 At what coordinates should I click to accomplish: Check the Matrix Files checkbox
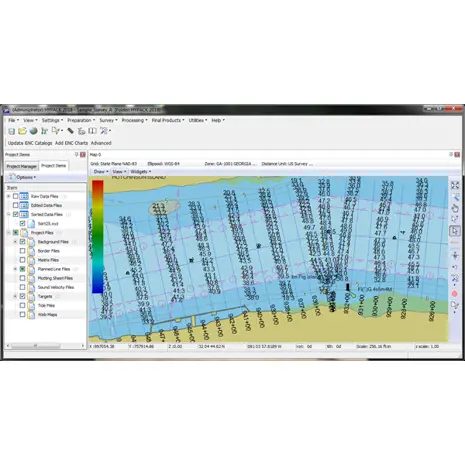click(x=22, y=260)
